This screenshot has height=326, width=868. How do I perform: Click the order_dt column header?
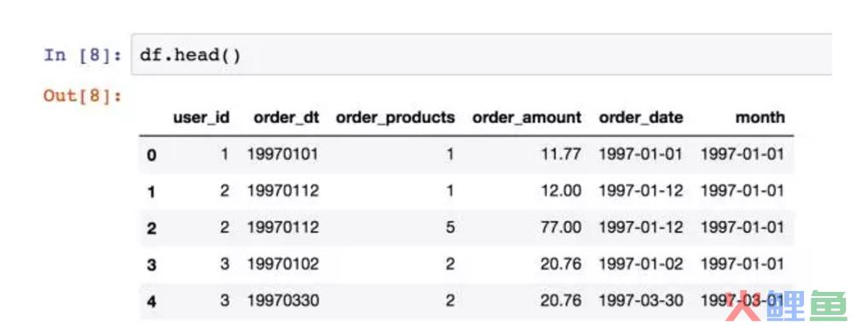[x=286, y=118]
